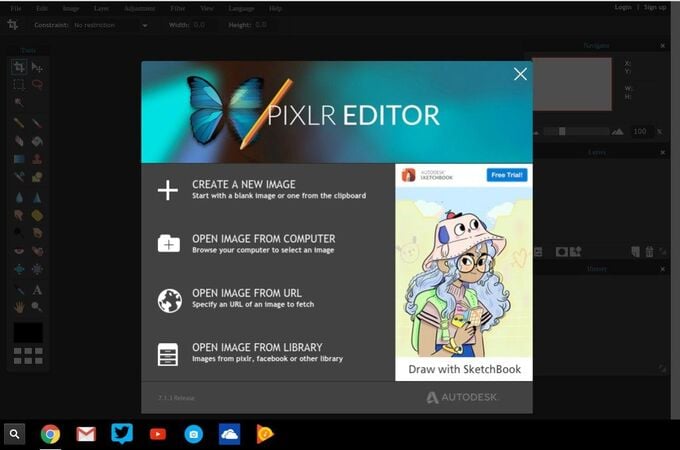Click the Sign up link

[654, 7]
